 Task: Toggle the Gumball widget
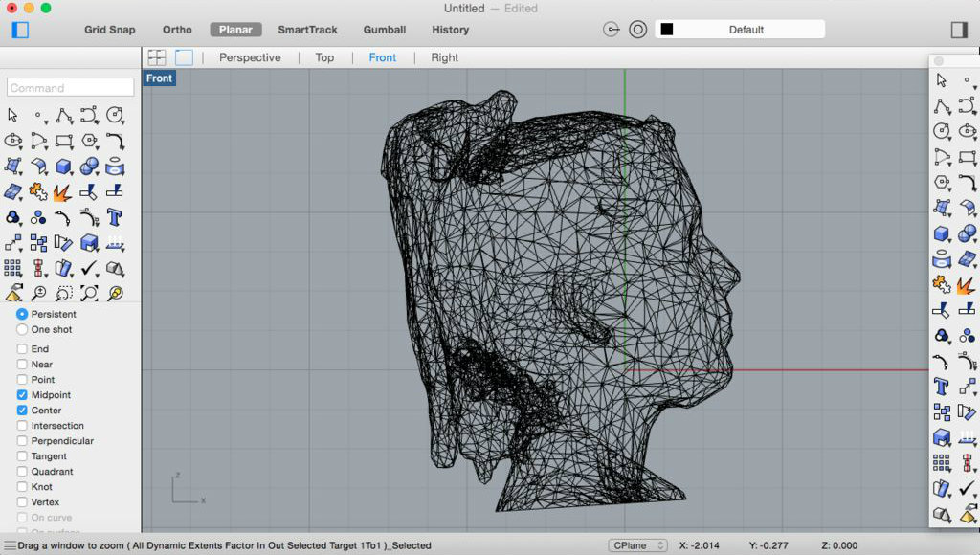[385, 30]
